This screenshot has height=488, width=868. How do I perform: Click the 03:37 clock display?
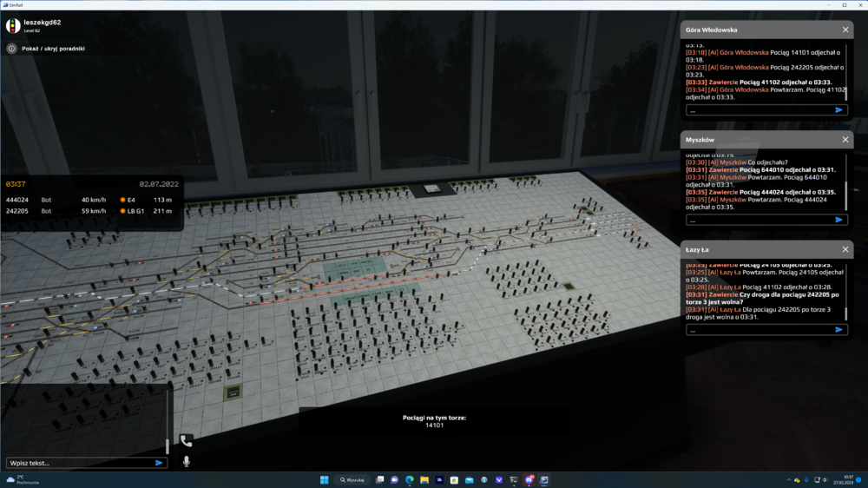pos(16,184)
